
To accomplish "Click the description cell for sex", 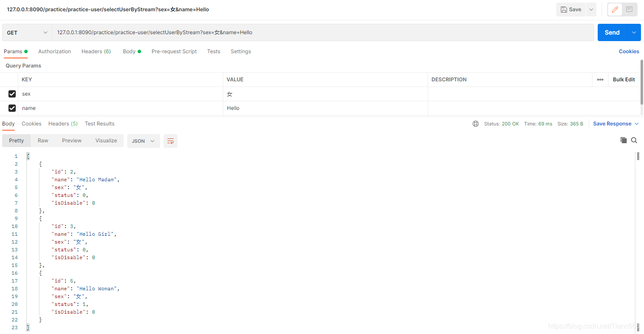I will click(x=533, y=94).
